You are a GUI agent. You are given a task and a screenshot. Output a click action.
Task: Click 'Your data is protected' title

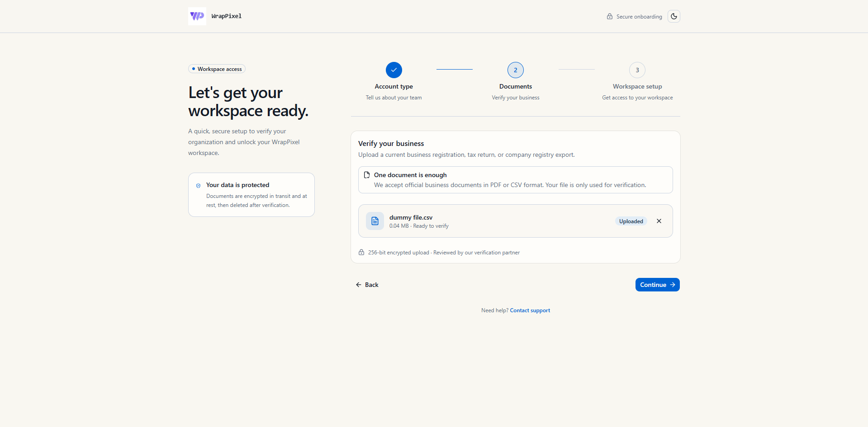tap(238, 185)
